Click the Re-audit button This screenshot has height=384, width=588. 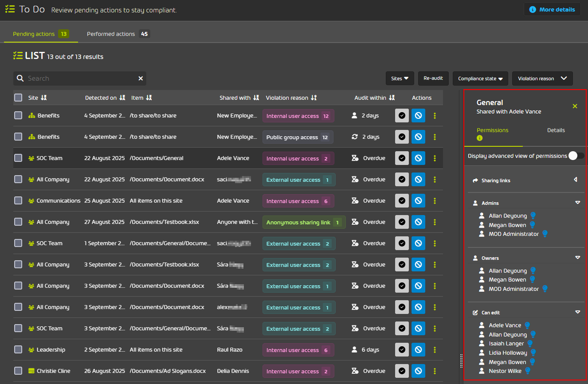coord(433,78)
